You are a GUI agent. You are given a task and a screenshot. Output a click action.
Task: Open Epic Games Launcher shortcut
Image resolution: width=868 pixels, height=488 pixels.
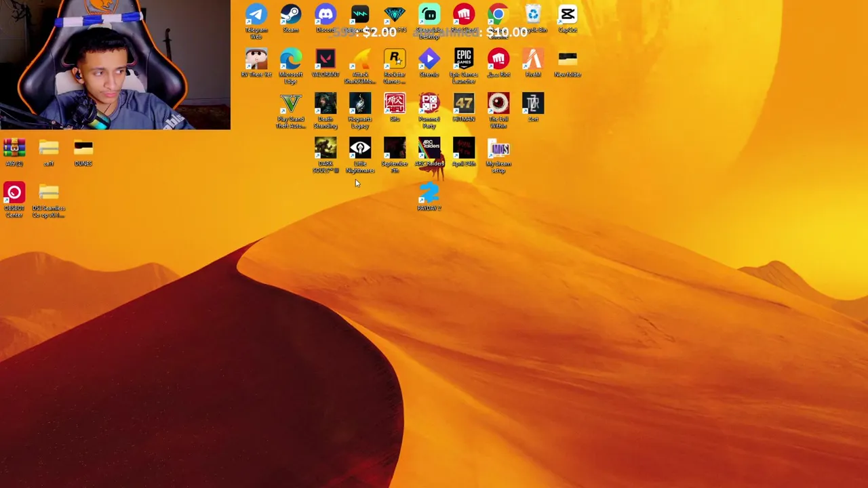464,65
